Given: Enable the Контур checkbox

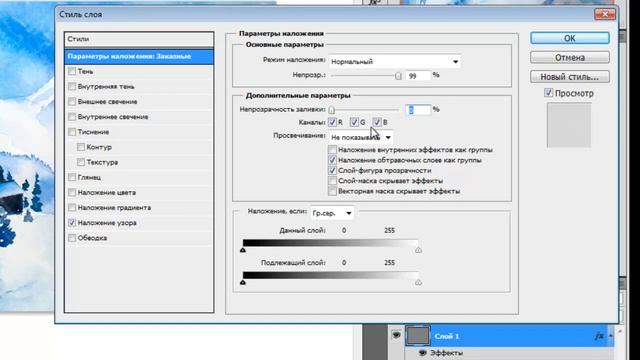Looking at the screenshot, I should [81, 147].
